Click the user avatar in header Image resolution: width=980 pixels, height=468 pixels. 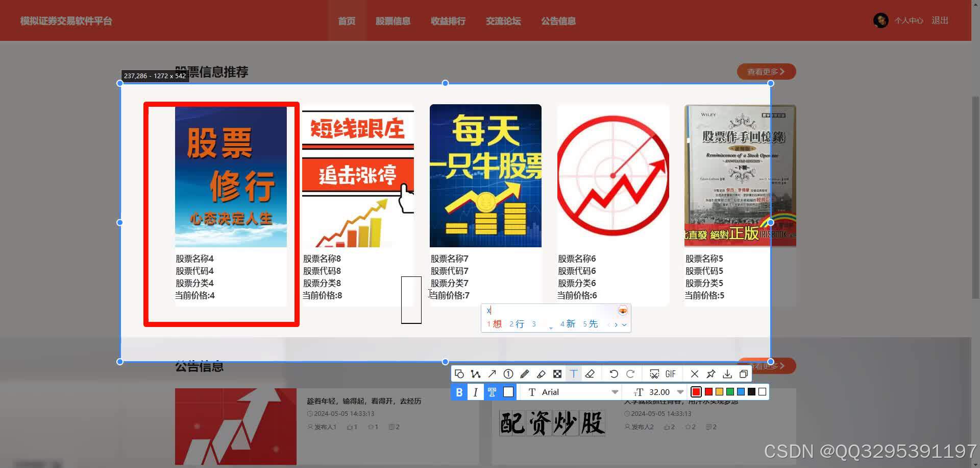tap(881, 20)
